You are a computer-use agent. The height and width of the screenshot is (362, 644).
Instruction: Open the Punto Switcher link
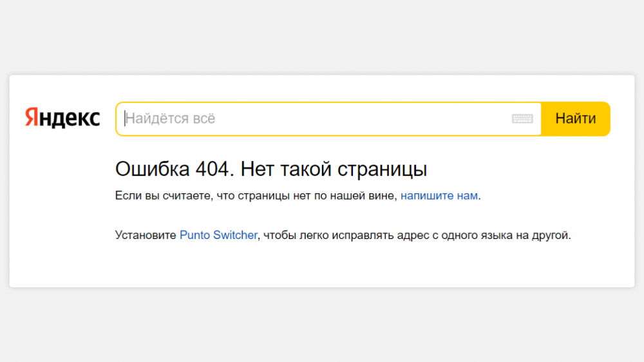click(218, 235)
